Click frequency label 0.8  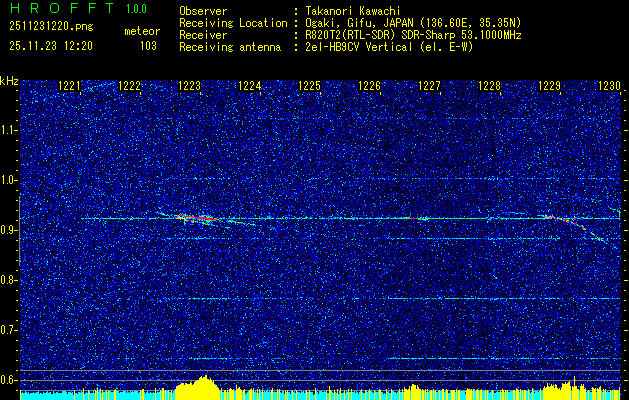tap(9, 280)
